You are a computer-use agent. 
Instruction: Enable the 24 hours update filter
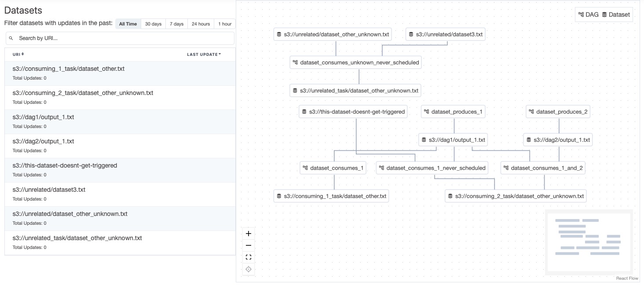click(x=200, y=24)
